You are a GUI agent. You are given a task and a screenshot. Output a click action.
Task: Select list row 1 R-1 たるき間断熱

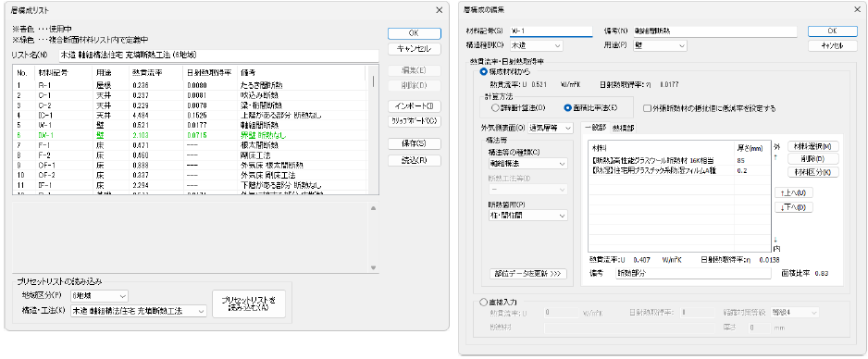pyautogui.click(x=191, y=86)
